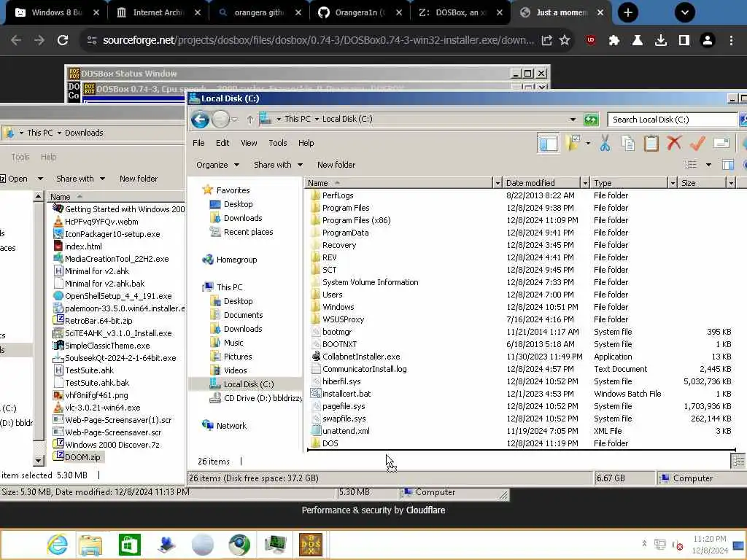Select the Homegroup navigation item

pos(230,260)
